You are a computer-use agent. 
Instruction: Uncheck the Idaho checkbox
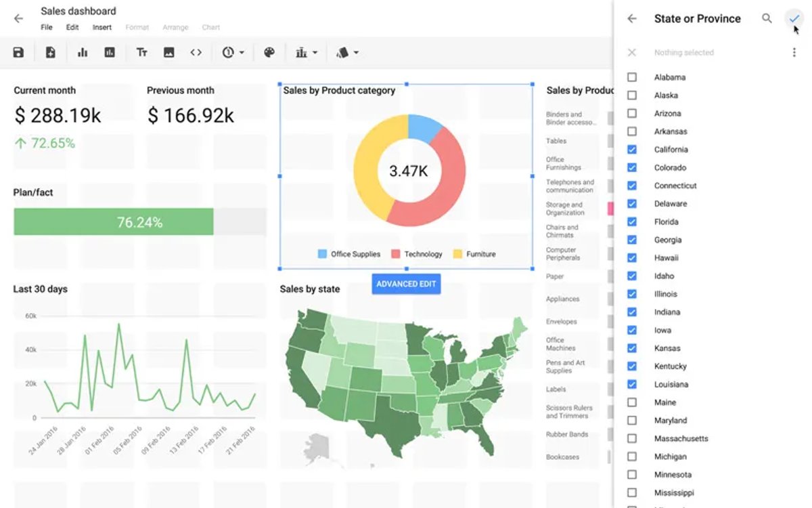click(x=632, y=276)
